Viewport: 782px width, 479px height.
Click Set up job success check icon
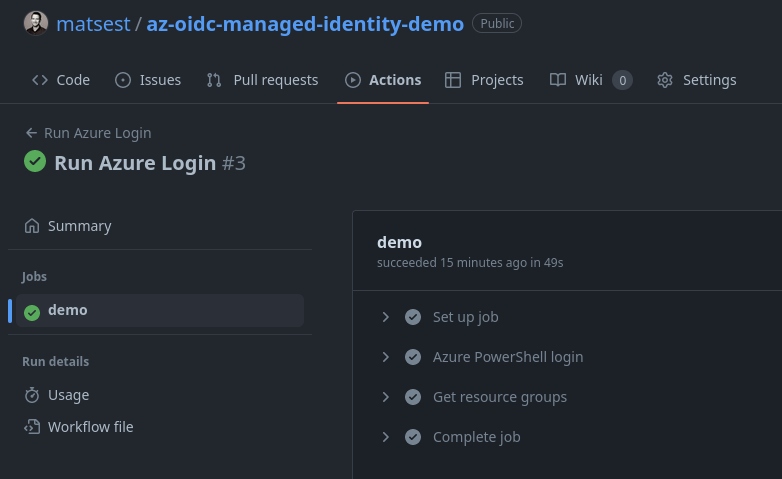(413, 317)
